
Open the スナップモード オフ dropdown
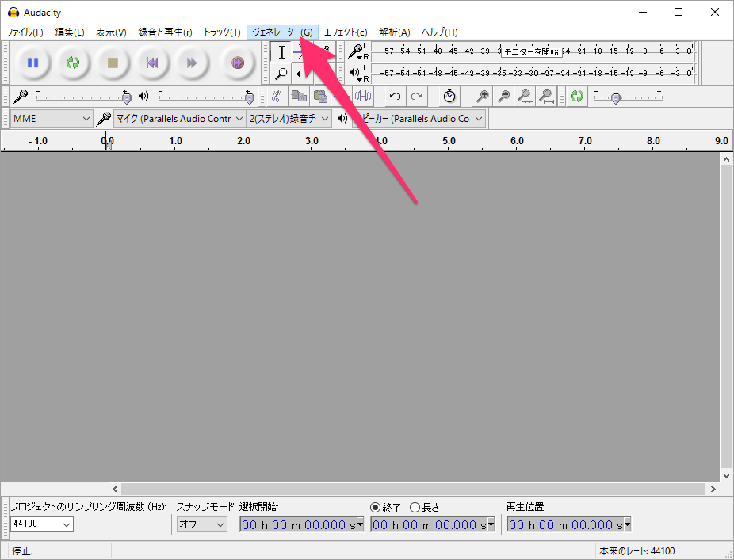202,524
